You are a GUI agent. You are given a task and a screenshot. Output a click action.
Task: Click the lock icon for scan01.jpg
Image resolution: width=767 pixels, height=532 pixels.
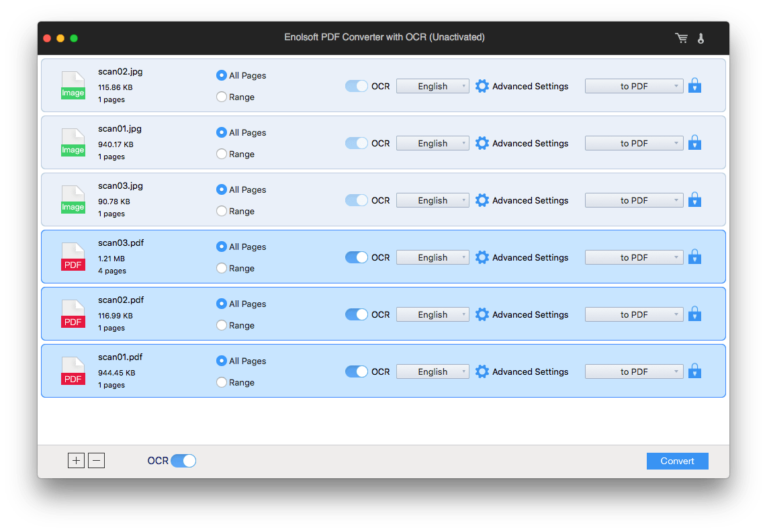pos(694,143)
